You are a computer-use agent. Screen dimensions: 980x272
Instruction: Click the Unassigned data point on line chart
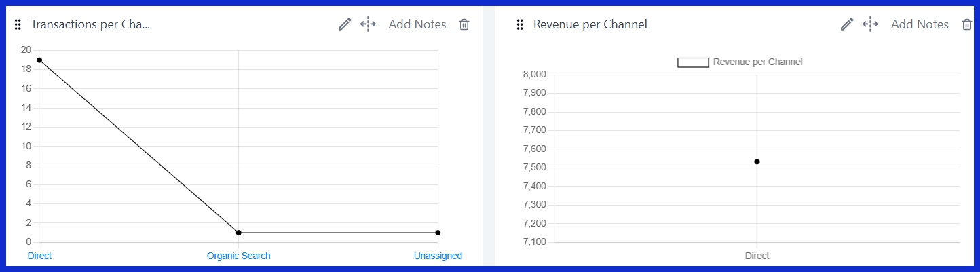click(438, 233)
